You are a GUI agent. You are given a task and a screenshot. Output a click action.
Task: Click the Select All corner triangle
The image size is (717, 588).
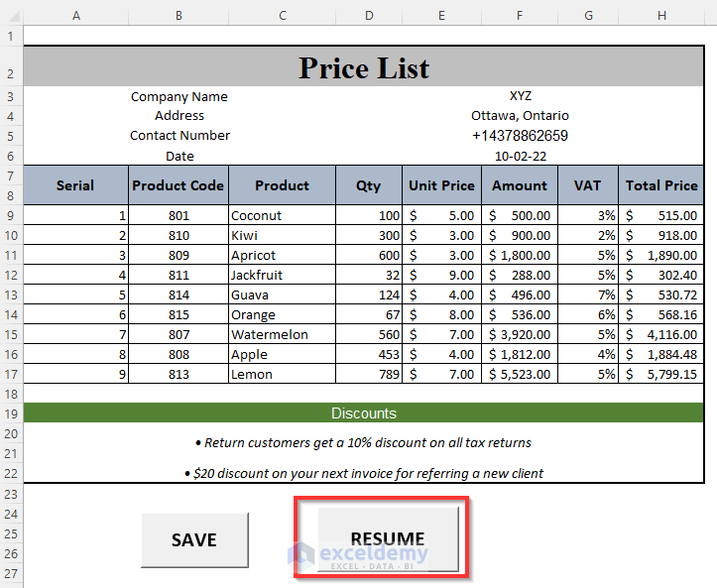(14, 17)
